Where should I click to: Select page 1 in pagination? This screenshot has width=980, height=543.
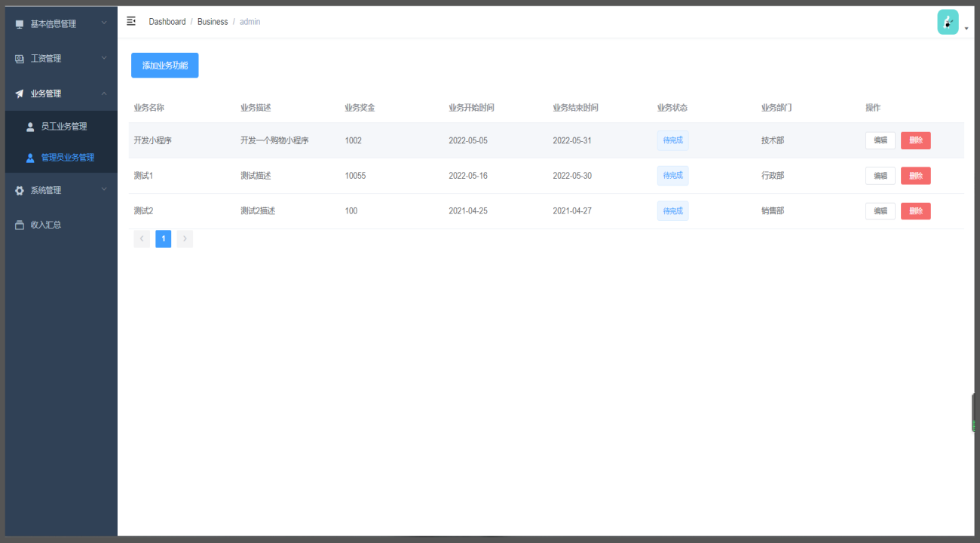[164, 239]
